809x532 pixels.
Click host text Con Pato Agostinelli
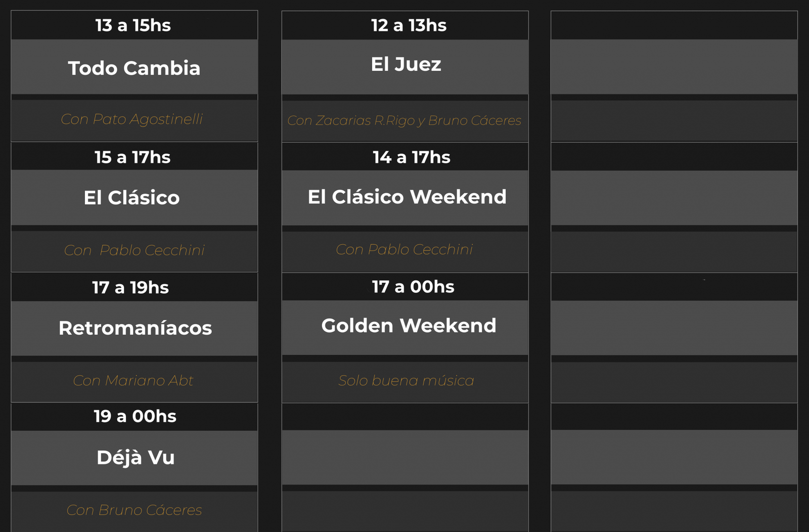pos(131,119)
